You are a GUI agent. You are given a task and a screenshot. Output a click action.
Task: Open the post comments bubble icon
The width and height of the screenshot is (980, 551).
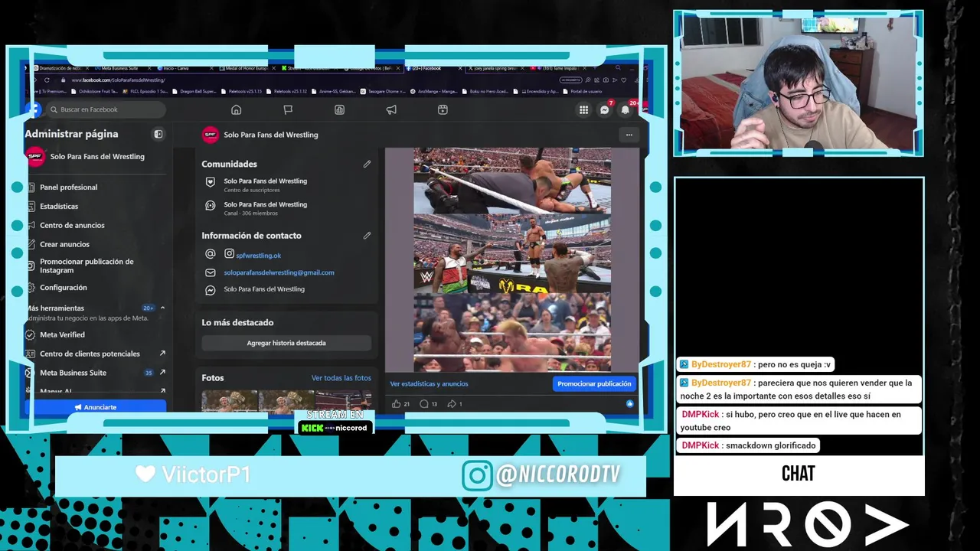(423, 403)
